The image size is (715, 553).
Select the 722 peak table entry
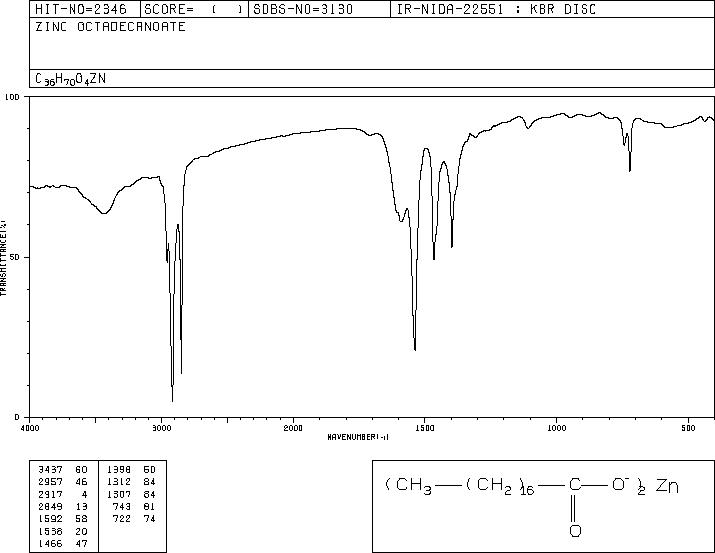coord(122,519)
